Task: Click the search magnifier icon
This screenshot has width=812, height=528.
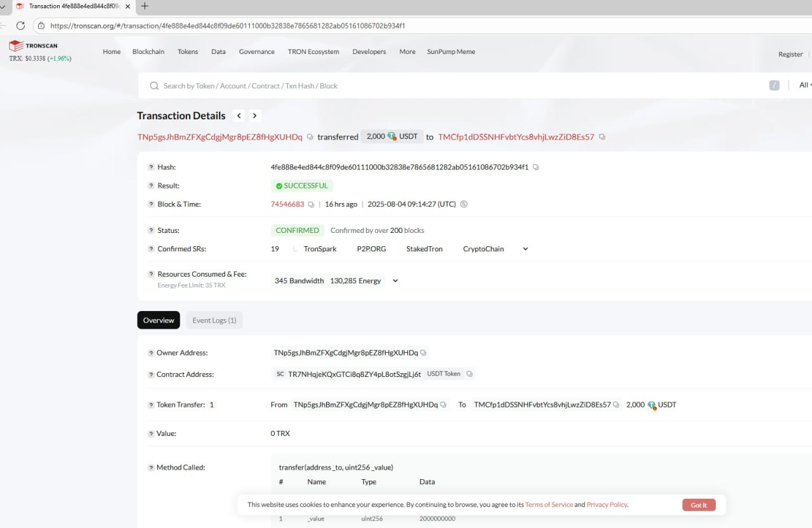Action: [x=154, y=86]
